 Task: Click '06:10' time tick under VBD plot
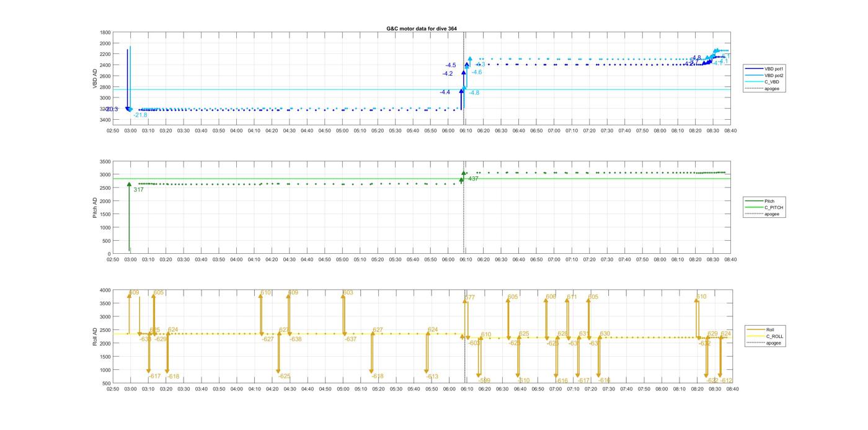click(466, 130)
